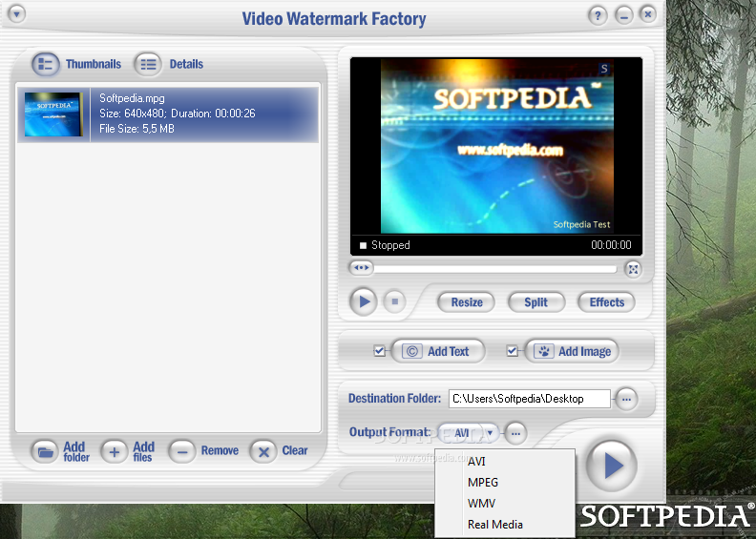The width and height of the screenshot is (756, 539).
Task: Click the Add files plus icon
Action: pyautogui.click(x=115, y=452)
